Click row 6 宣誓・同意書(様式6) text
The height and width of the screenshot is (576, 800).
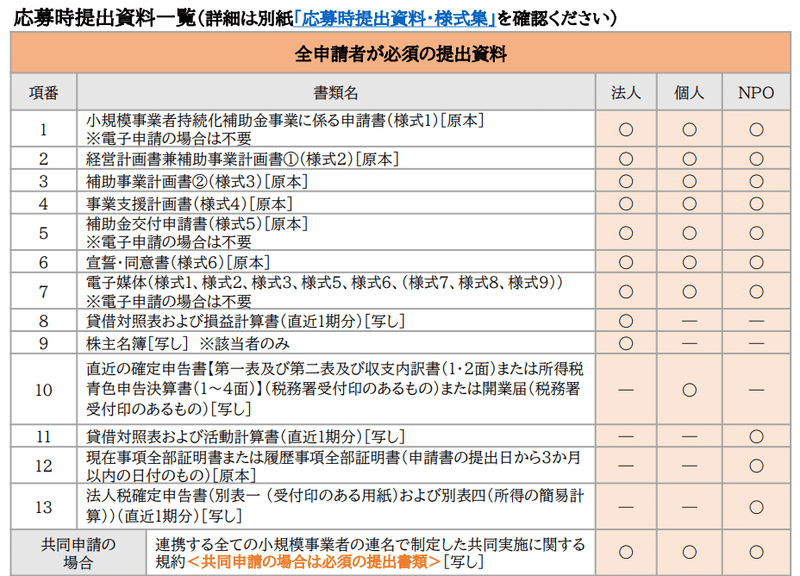click(x=178, y=262)
